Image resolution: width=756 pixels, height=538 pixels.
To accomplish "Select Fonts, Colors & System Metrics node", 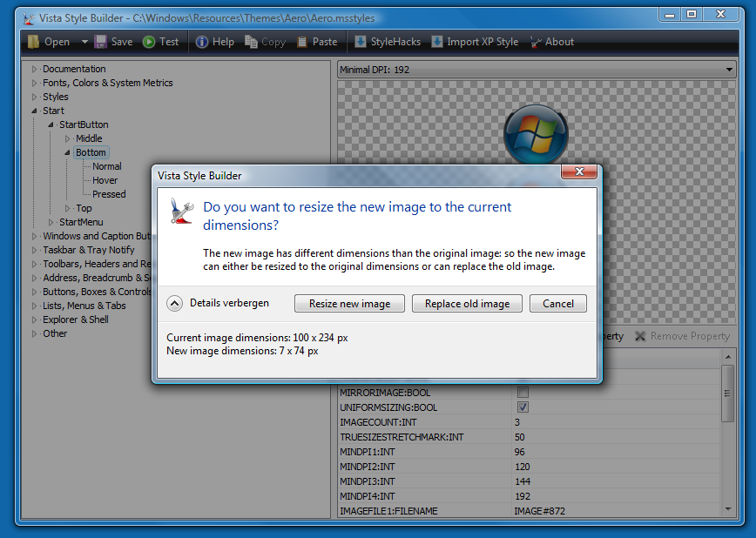I will (107, 83).
